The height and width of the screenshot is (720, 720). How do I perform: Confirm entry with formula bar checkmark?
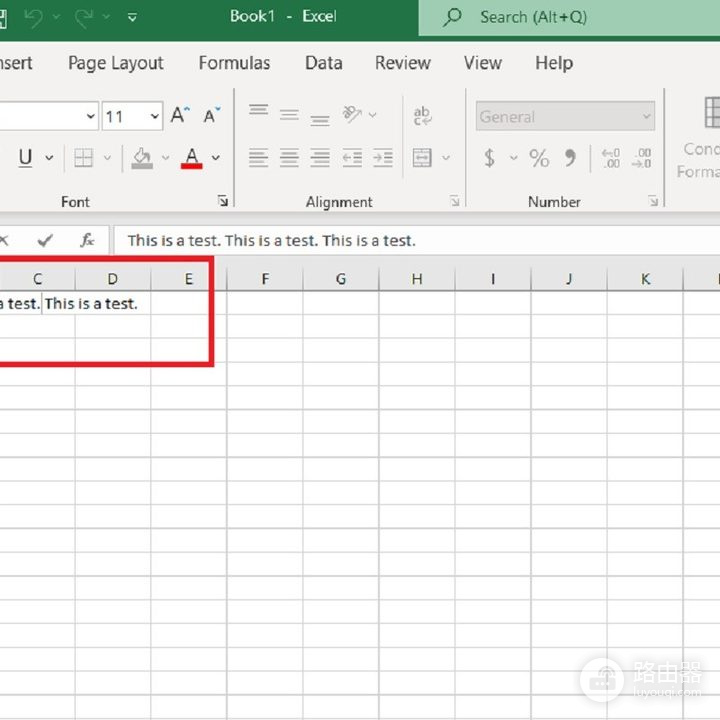(x=45, y=240)
